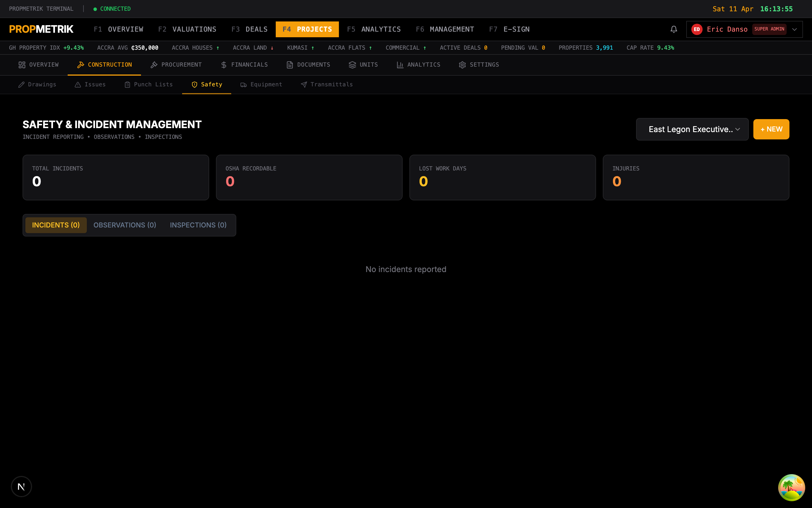Click the SUPER ADMIN badge
Screen dimensions: 812x508
point(769,29)
